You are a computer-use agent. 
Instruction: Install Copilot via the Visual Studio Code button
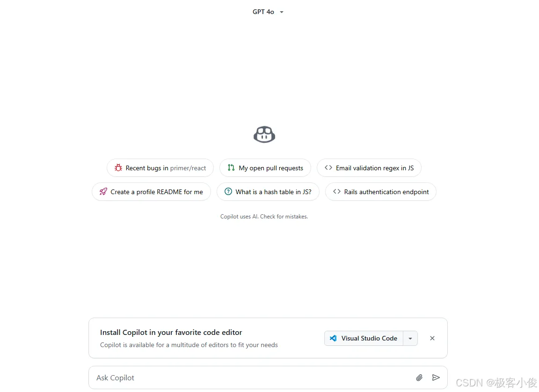point(364,338)
